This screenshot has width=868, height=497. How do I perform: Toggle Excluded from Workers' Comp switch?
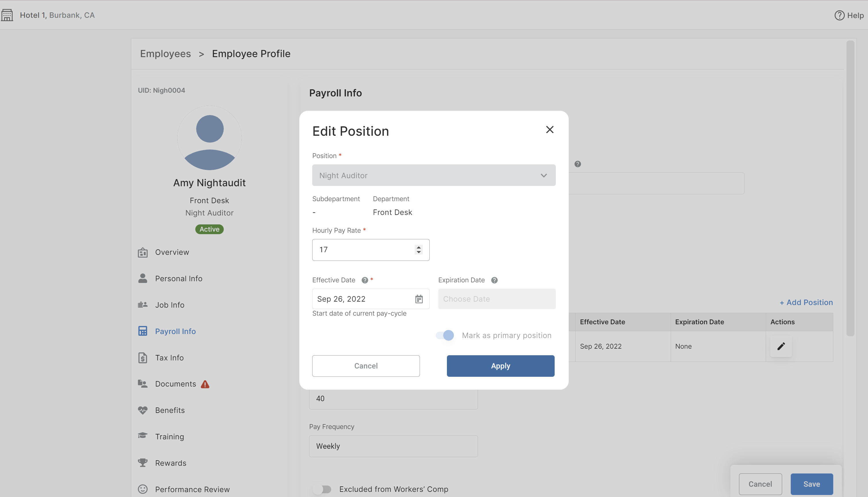click(x=323, y=489)
